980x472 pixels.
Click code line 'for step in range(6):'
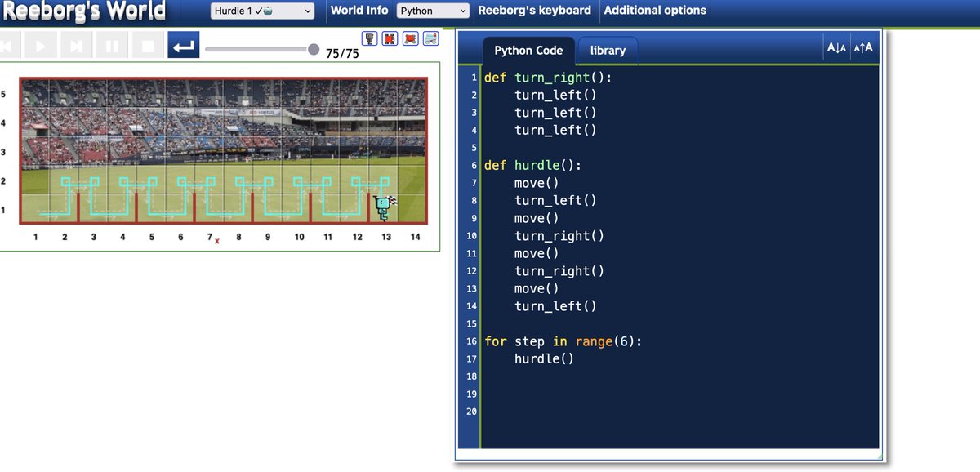(x=563, y=341)
